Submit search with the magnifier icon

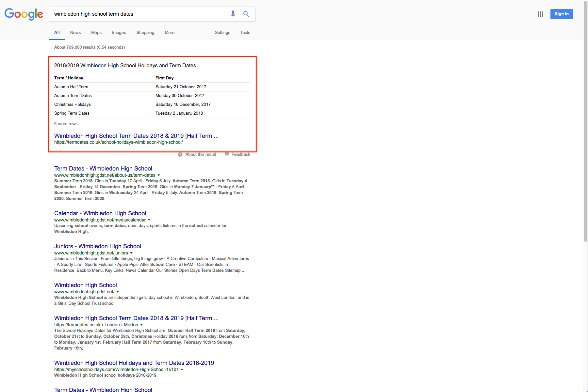pos(246,14)
